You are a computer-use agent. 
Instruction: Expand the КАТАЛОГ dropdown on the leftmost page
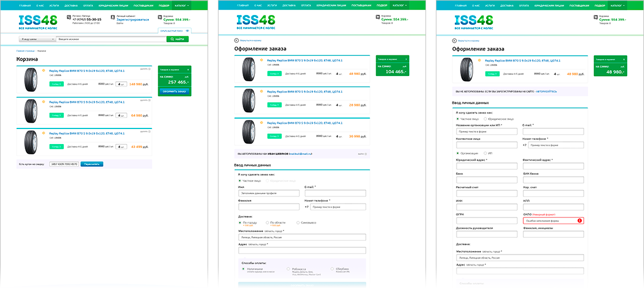(181, 5)
